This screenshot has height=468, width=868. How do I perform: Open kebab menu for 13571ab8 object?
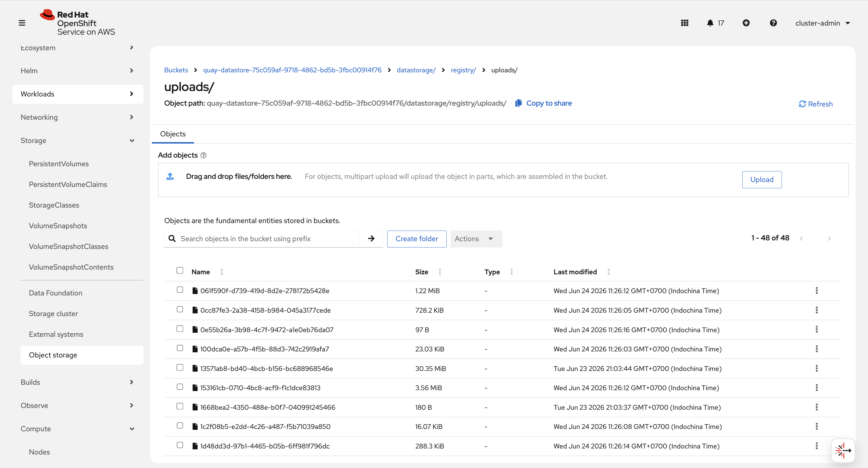(817, 368)
